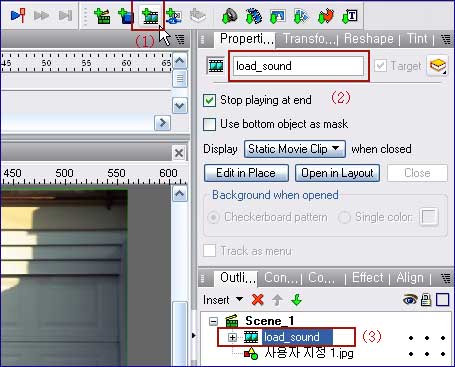The image size is (455, 367).
Task: Uncheck Stop playing at end
Action: [209, 100]
